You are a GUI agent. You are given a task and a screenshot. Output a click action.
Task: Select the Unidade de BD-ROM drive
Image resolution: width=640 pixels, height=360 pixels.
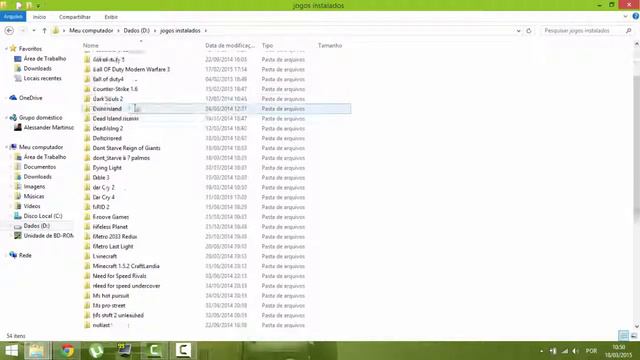[x=48, y=236]
